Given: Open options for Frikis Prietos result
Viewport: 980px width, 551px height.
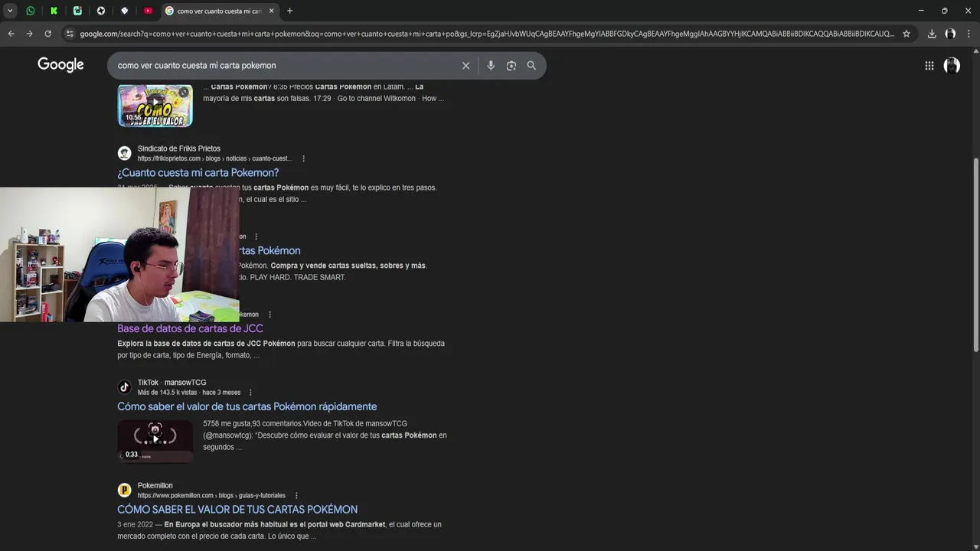Looking at the screenshot, I should [x=304, y=158].
